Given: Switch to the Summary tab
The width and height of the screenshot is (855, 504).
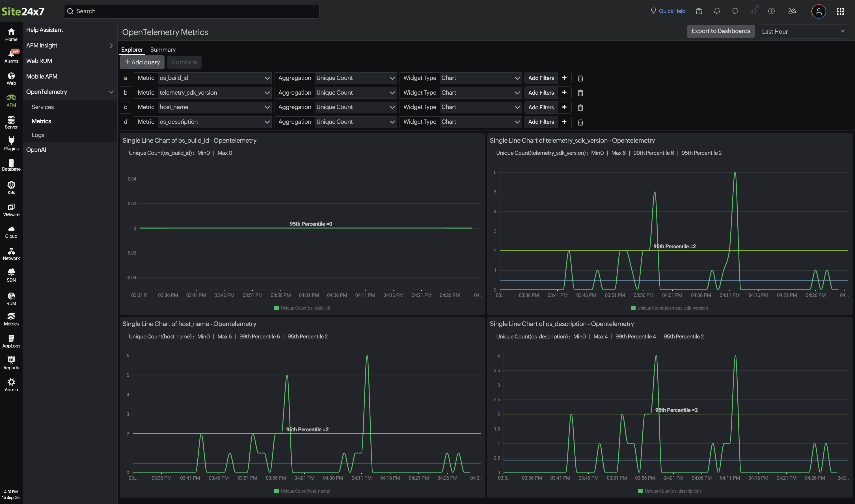Looking at the screenshot, I should click(163, 50).
